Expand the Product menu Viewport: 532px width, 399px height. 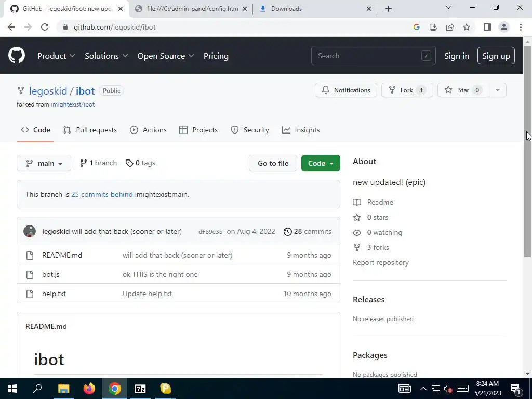pos(56,56)
